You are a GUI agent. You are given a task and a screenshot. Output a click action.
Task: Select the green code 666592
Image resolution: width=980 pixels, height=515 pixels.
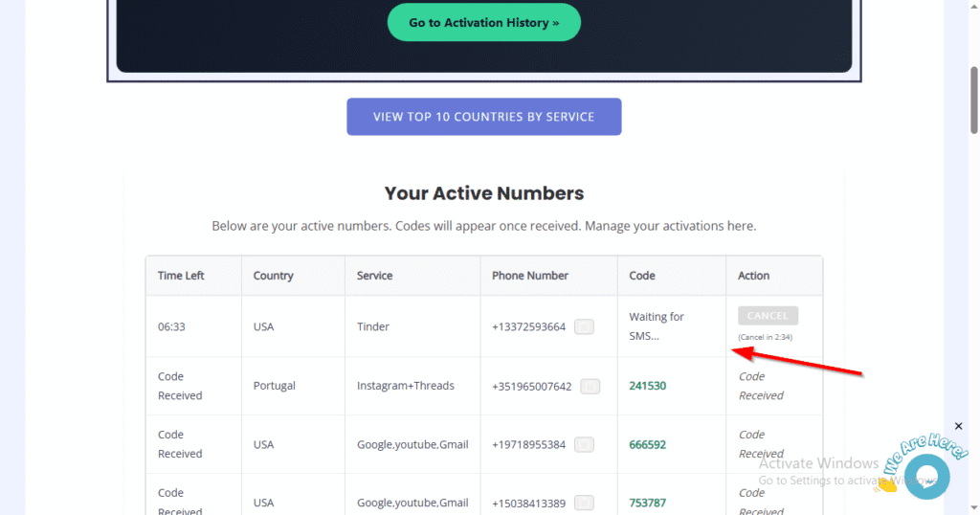(648, 444)
